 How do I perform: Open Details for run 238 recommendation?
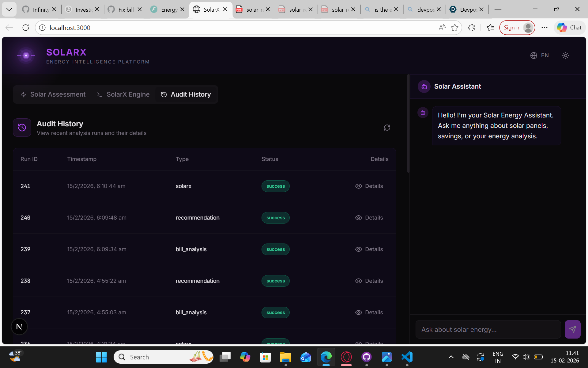click(x=369, y=281)
